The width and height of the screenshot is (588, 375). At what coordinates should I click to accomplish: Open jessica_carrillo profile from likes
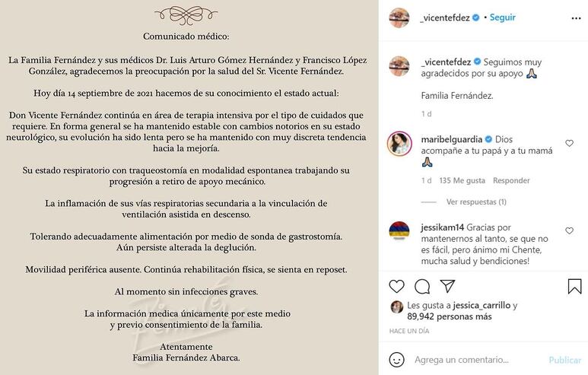(x=482, y=305)
